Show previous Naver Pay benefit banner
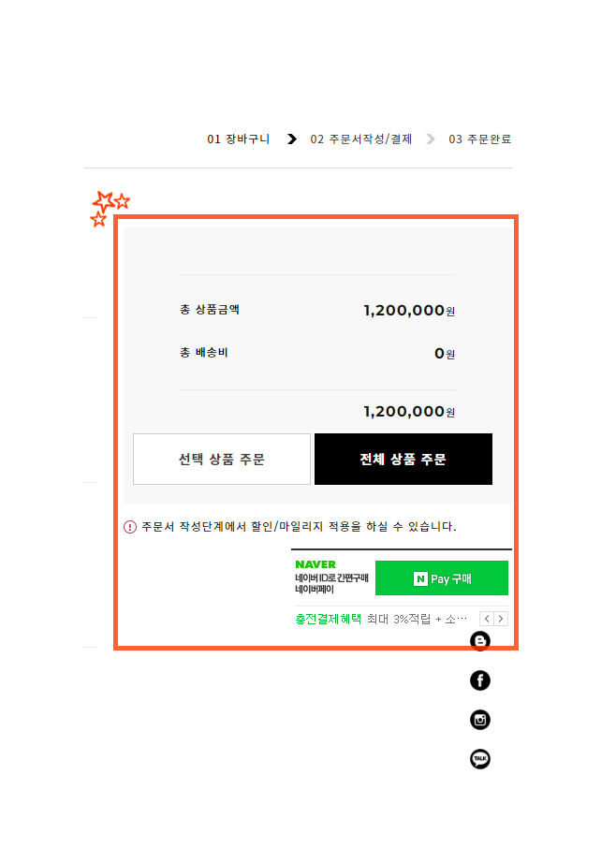The image size is (616, 848). [x=487, y=619]
